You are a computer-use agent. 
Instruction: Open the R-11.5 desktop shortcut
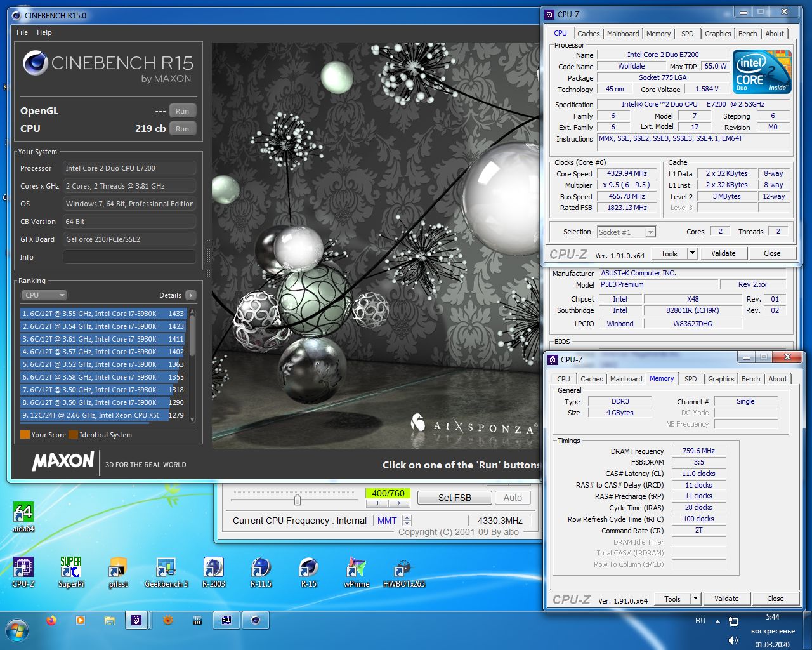pos(261,571)
